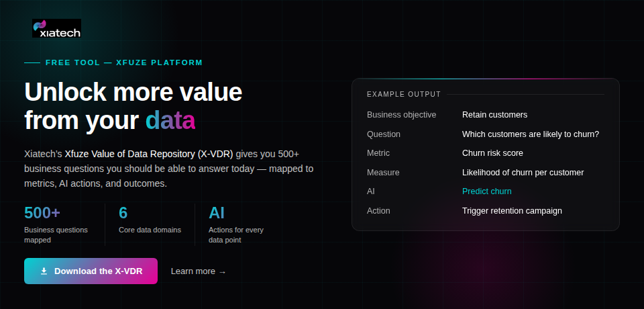Click the Predict churn AI value
Image resolution: width=644 pixels, height=309 pixels.
pyautogui.click(x=486, y=191)
